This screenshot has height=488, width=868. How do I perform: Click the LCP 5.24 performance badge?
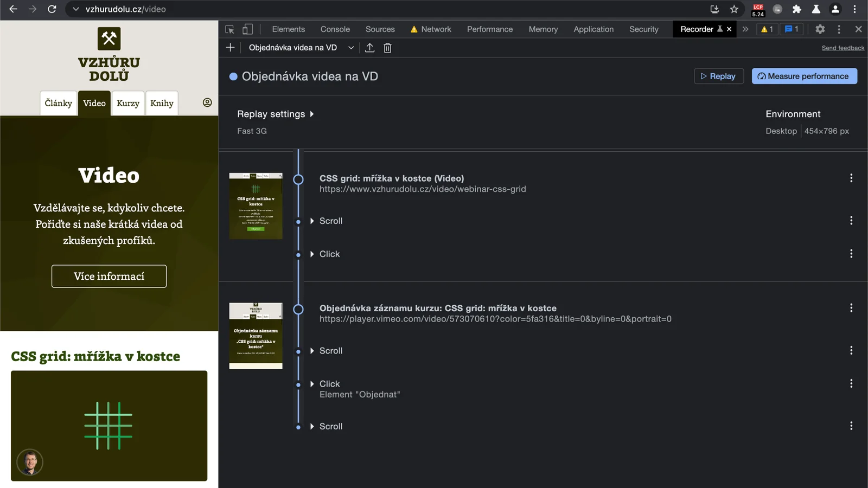(x=758, y=9)
